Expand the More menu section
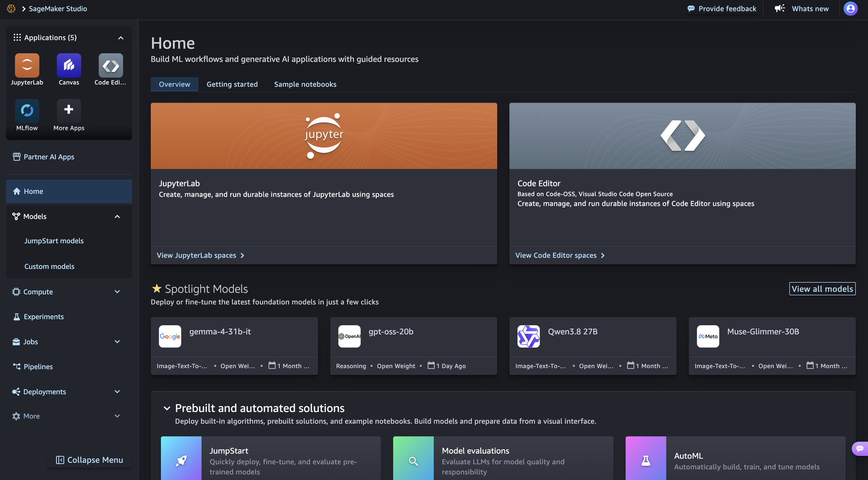This screenshot has height=480, width=868. tap(69, 416)
